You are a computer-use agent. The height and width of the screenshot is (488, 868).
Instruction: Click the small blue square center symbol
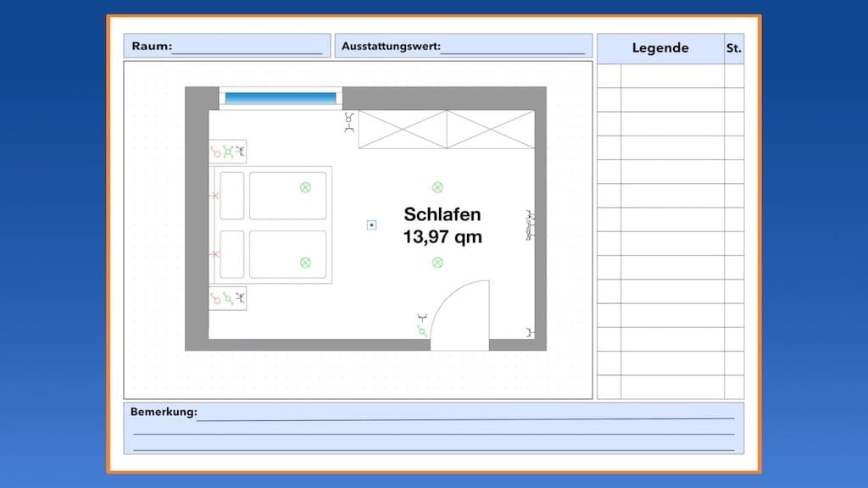click(371, 225)
